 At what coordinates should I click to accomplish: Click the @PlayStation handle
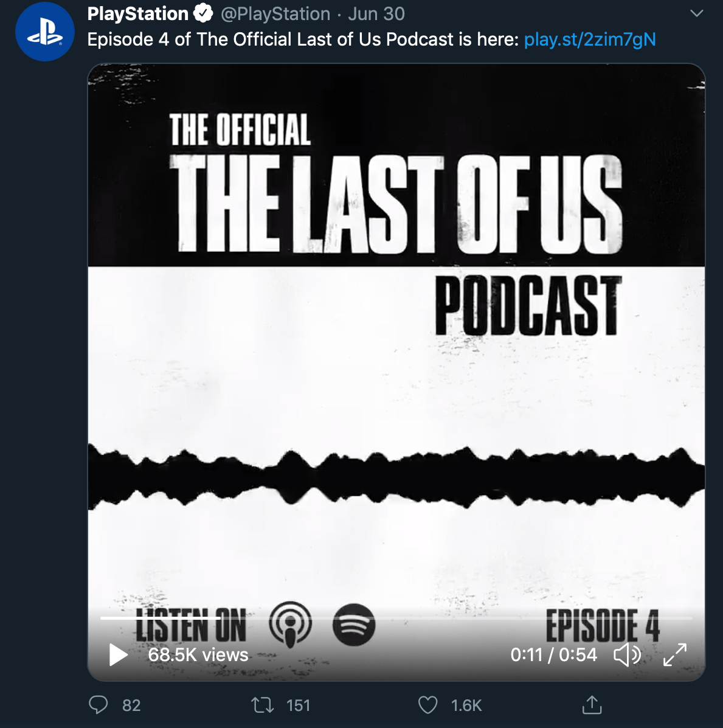[275, 13]
